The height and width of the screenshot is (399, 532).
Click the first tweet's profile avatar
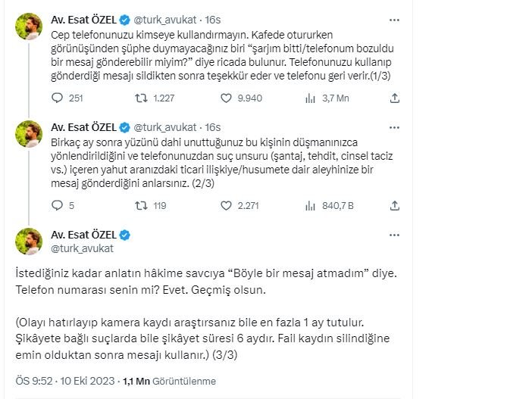point(29,27)
